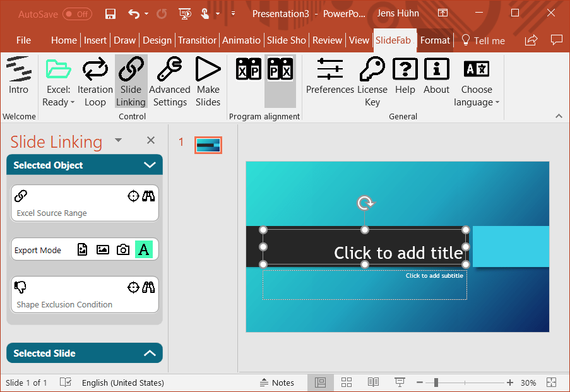Click Tell me search box
570x392 pixels.
point(483,40)
